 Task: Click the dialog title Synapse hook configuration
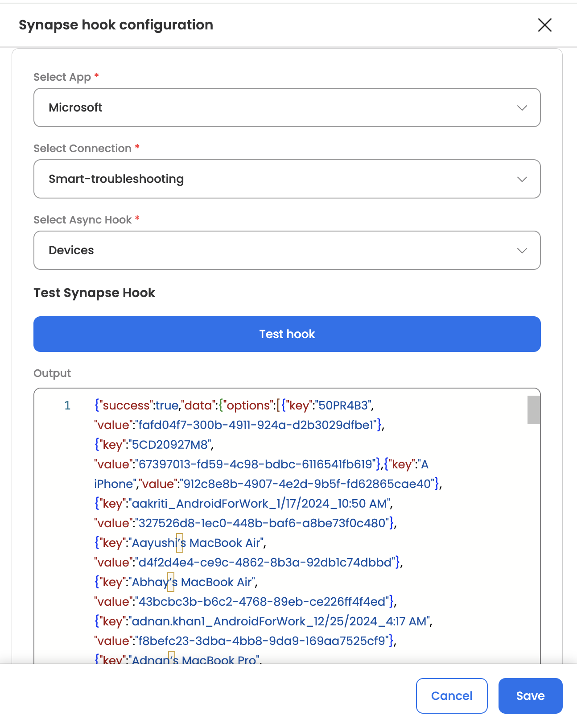(x=116, y=25)
